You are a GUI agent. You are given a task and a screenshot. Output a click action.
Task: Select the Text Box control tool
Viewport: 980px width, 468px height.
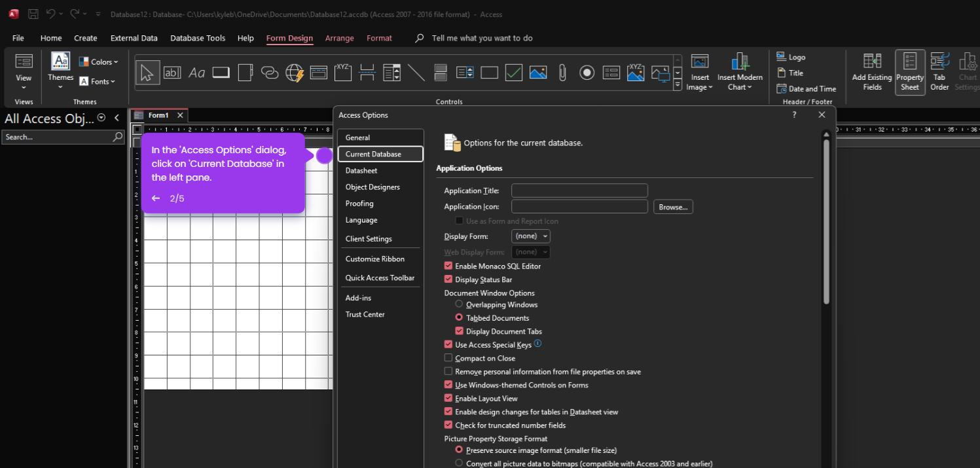(172, 72)
